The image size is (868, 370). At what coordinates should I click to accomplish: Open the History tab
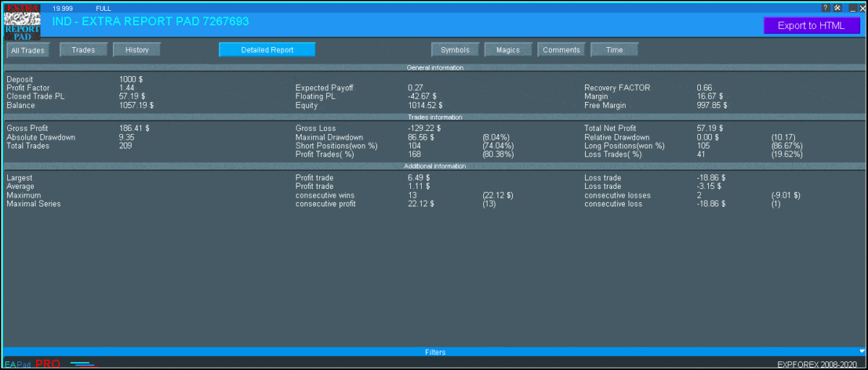(x=137, y=50)
